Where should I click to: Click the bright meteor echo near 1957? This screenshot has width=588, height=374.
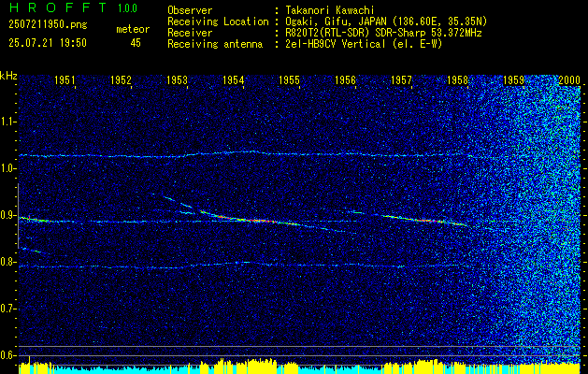pyautogui.click(x=423, y=220)
